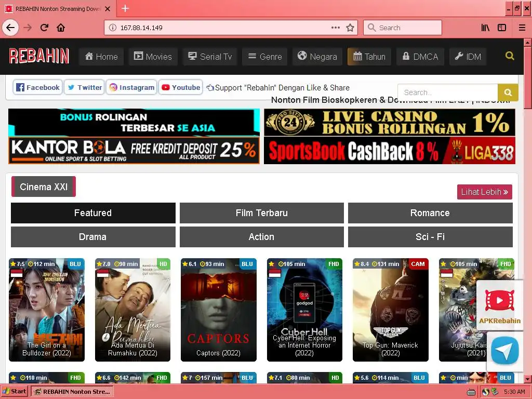Reload the page with the refresh icon

pos(44,28)
